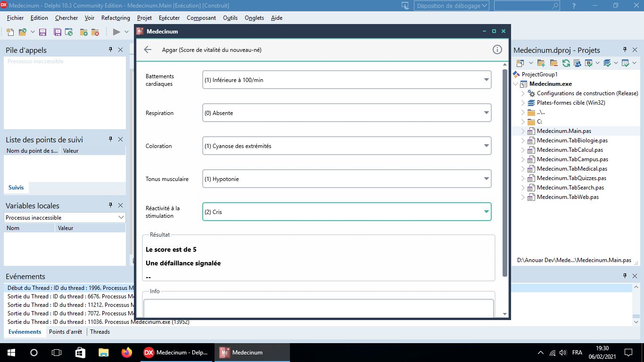Open the info icon beside Apgar title
644x362 pixels.
497,49
